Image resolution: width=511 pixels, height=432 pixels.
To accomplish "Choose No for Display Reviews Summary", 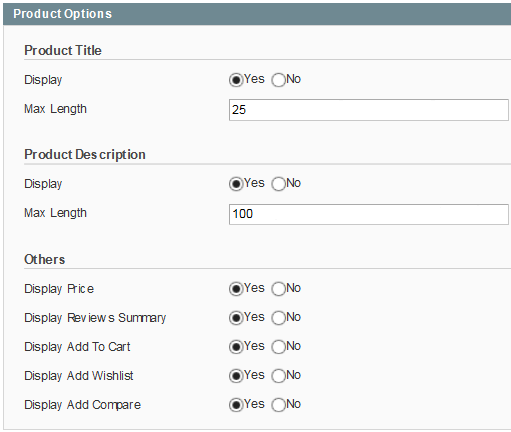I will pos(278,318).
